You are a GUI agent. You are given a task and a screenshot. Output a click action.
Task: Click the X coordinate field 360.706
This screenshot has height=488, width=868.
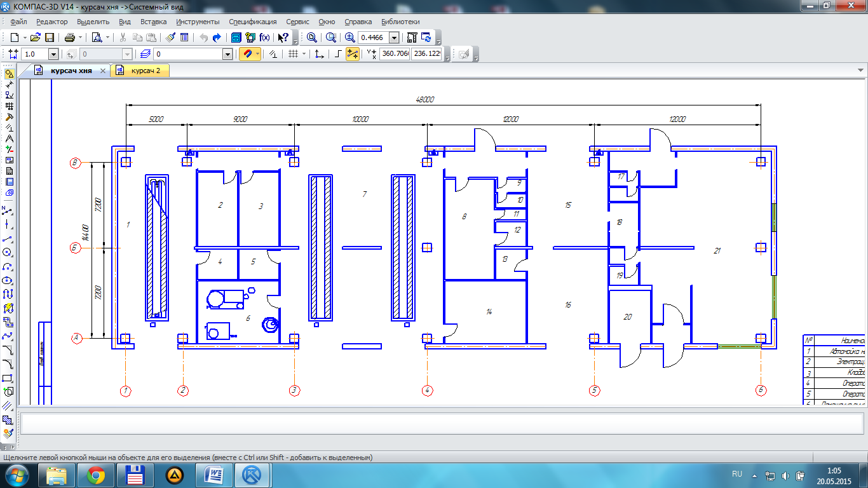click(395, 55)
